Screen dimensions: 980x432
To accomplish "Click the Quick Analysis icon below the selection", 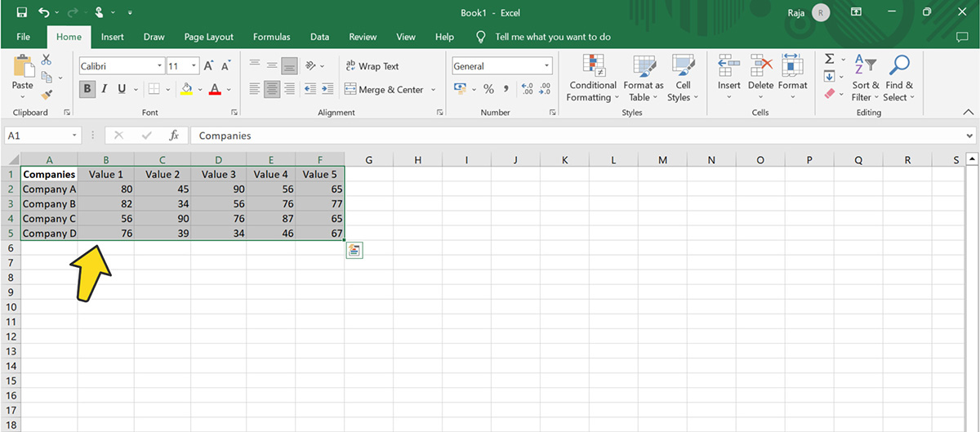I will point(354,251).
